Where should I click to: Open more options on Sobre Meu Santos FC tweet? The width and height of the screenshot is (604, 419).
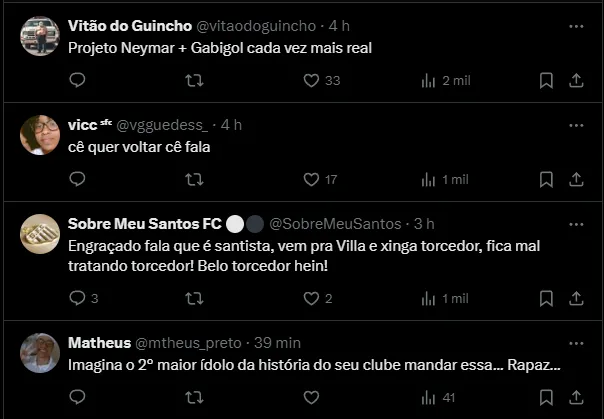coord(575,223)
